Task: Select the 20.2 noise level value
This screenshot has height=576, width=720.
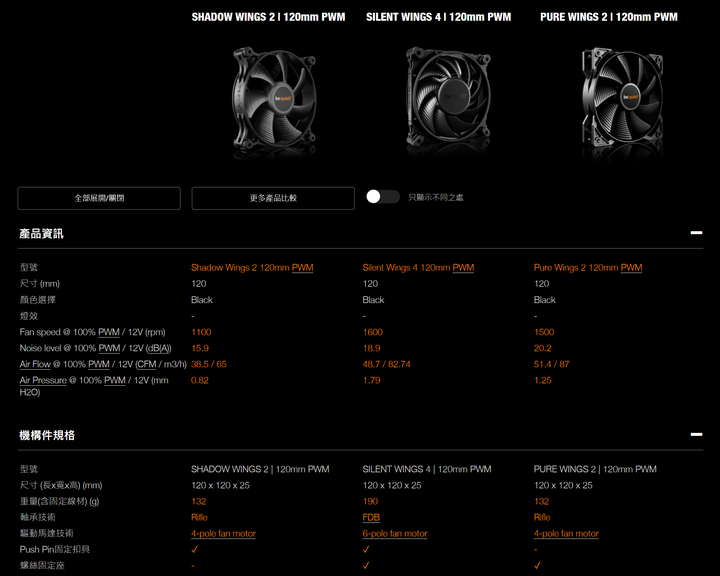Action: coord(543,348)
